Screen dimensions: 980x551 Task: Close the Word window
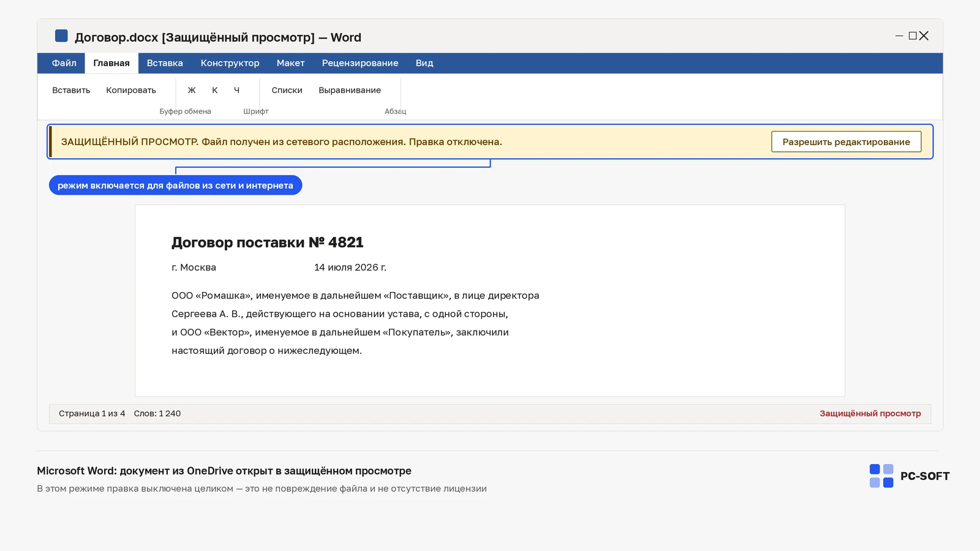[x=924, y=36]
